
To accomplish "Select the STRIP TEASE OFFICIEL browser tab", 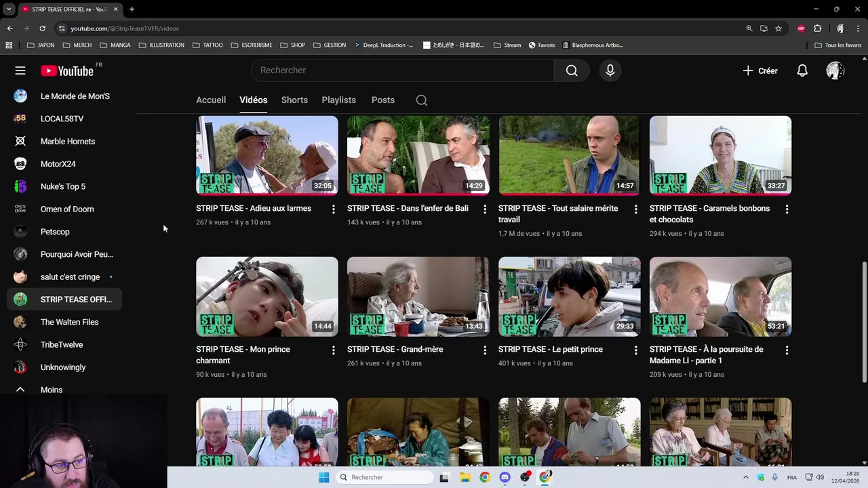I will (x=69, y=9).
